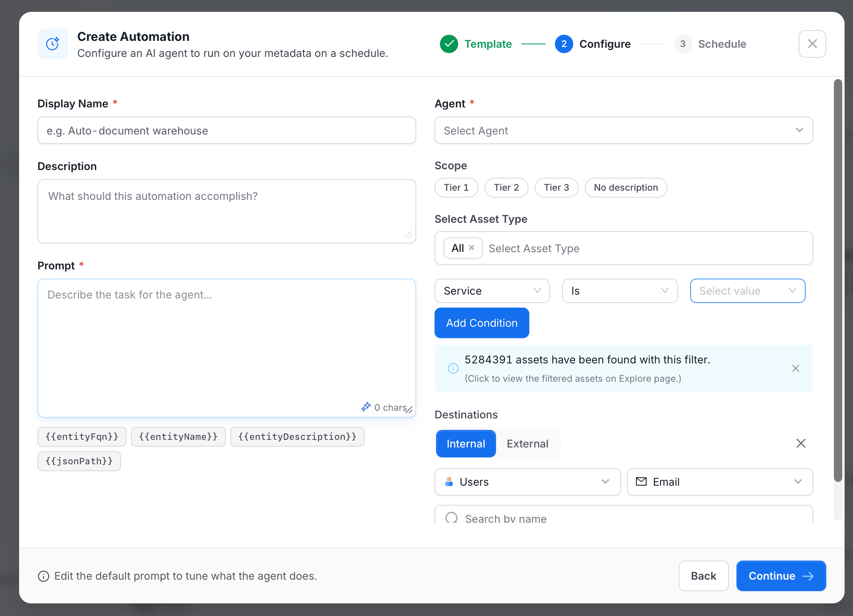Click the '5284391 assets have been found' text

coord(587,360)
